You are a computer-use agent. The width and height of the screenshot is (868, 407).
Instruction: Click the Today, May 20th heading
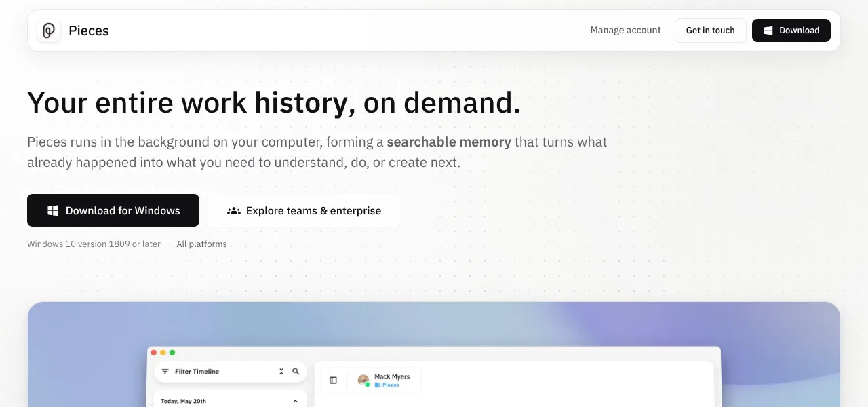click(183, 401)
